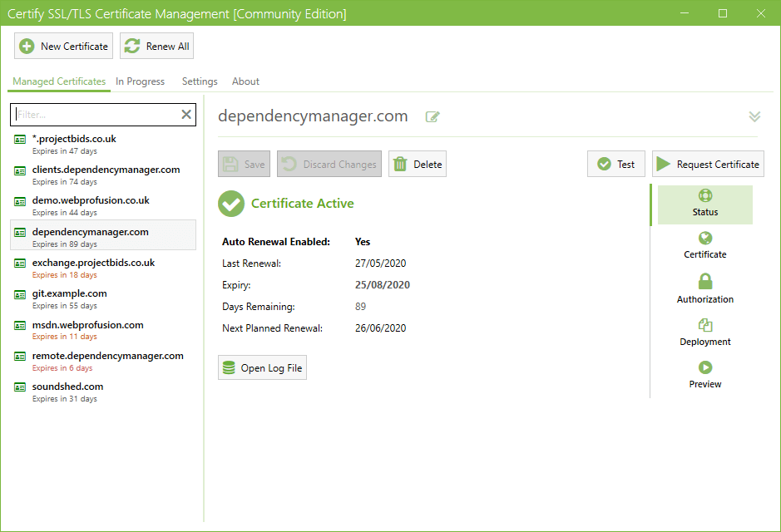Click the Request Certificate button
781x532 pixels.
click(x=708, y=164)
